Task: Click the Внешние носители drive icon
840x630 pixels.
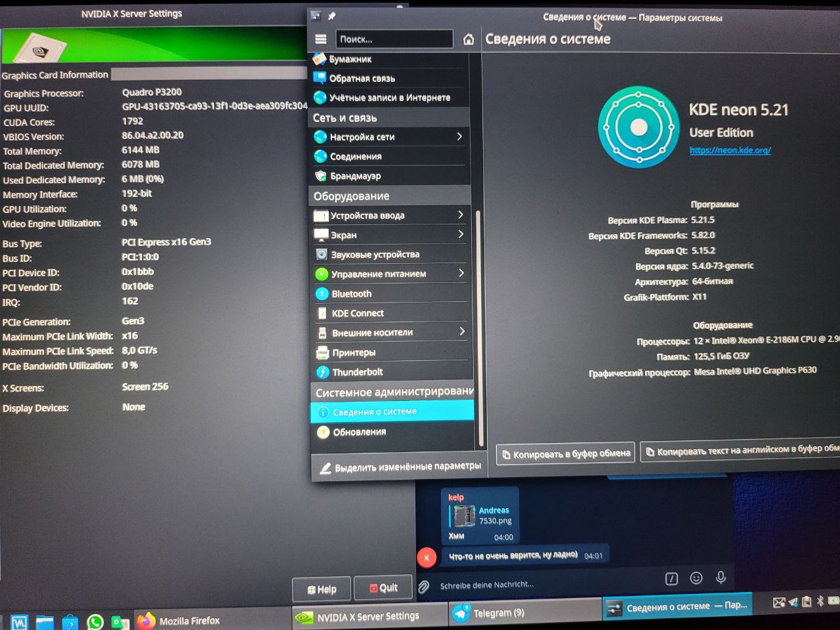Action: coord(322,333)
